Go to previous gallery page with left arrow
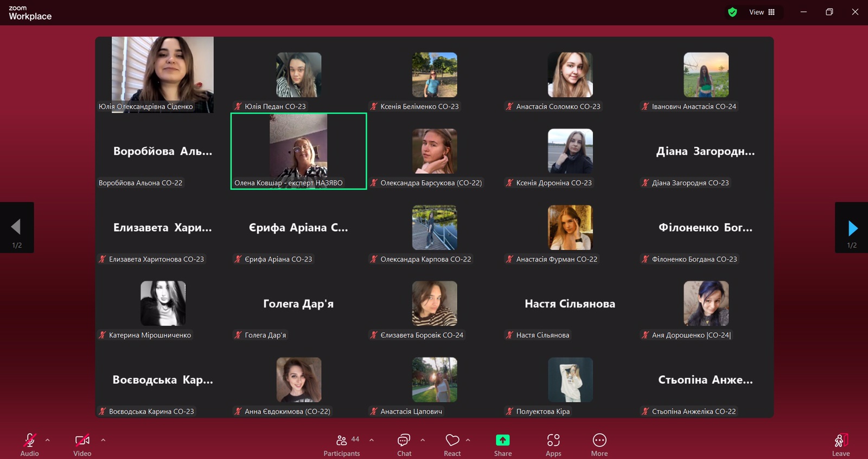 16,227
